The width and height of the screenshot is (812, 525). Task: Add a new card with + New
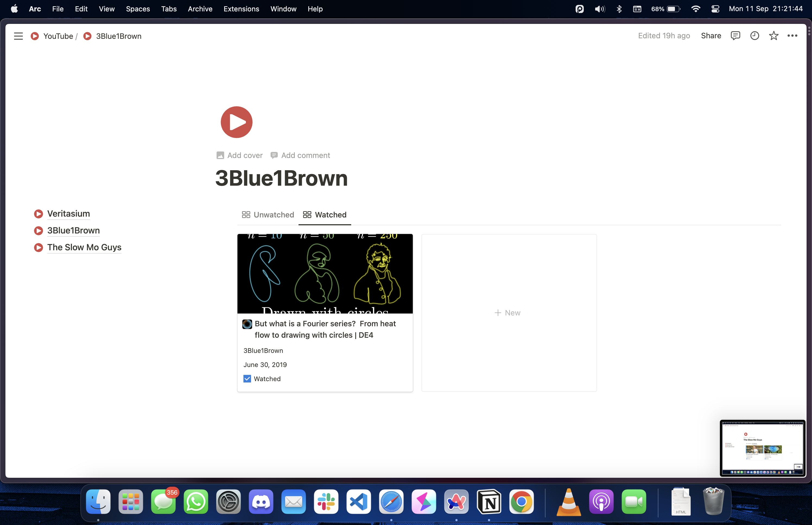click(x=507, y=313)
